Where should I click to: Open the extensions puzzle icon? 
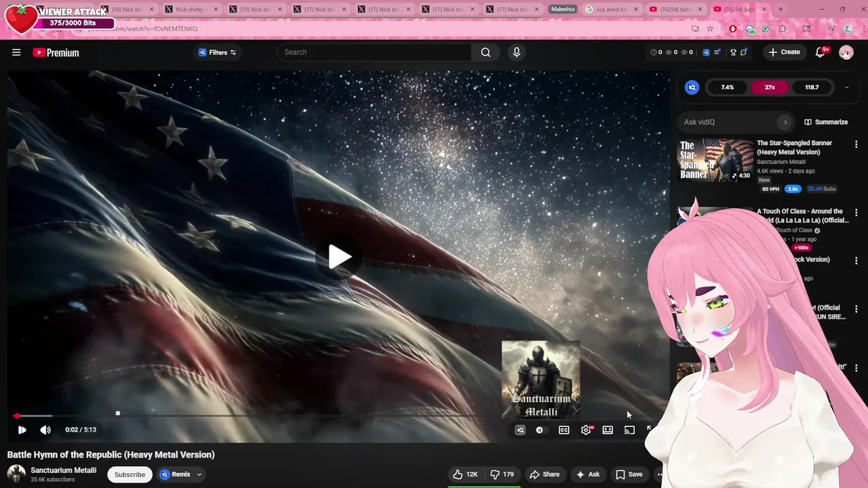(783, 28)
